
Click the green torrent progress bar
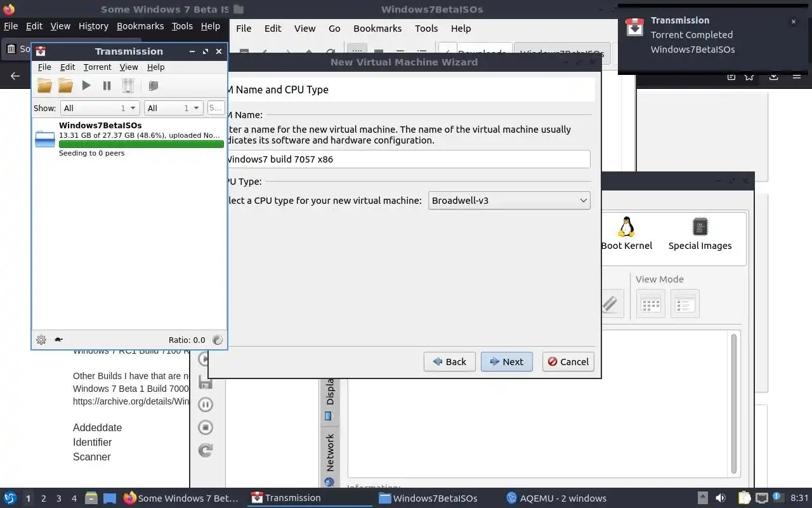coord(141,144)
